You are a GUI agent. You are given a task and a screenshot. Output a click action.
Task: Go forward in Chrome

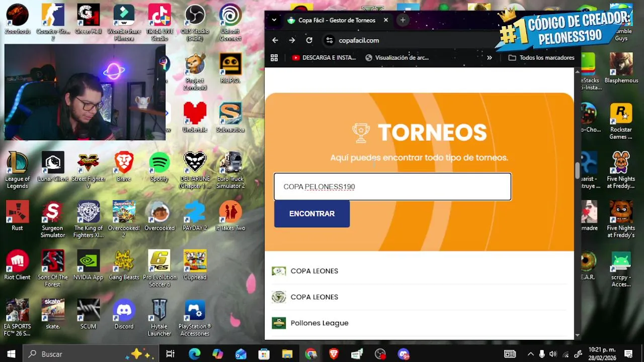pos(292,40)
